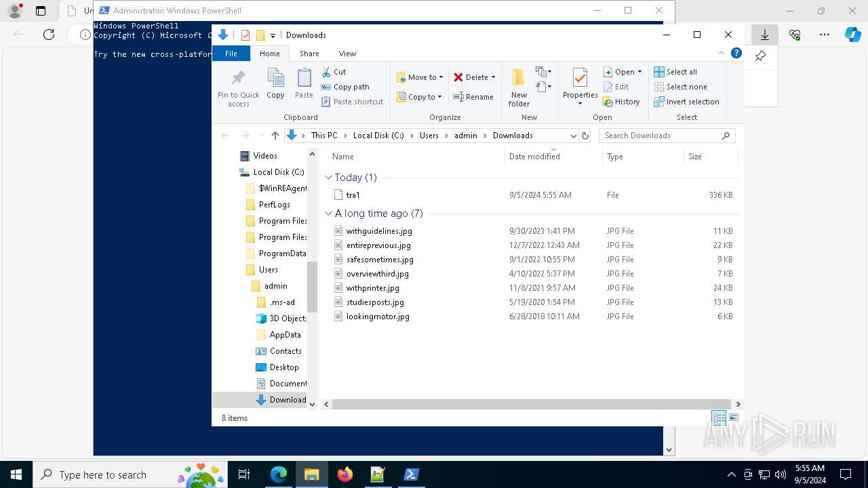
Task: Create a New folder from ribbon
Action: coord(519,87)
